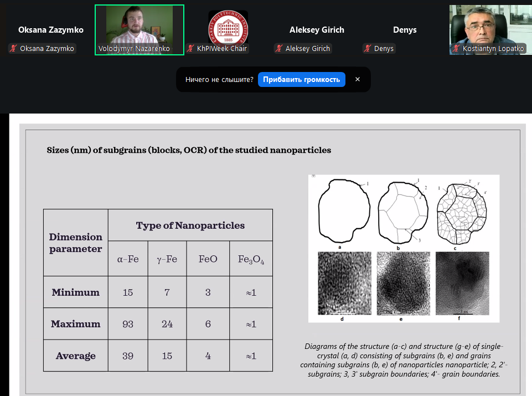Select the Aleksey Girich participant tile
532x396 pixels.
[317, 30]
